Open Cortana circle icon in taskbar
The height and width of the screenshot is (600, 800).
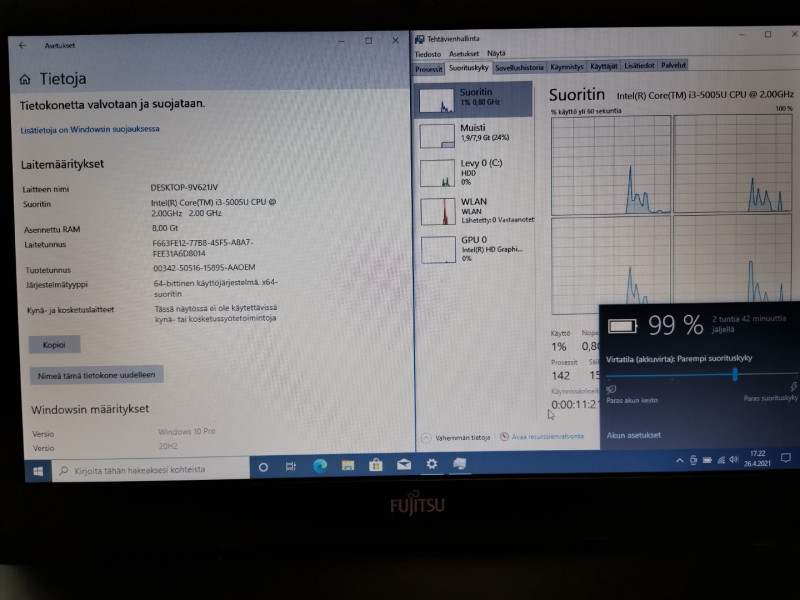[x=263, y=467]
